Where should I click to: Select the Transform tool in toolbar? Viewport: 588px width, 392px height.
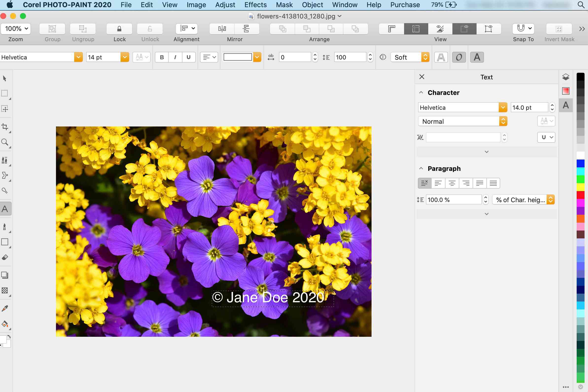click(6, 108)
